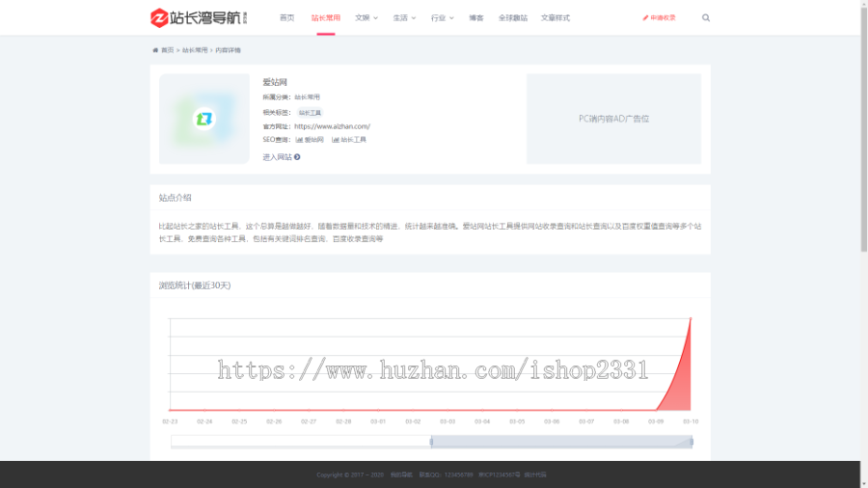Expand the 生活 dropdown menu

pos(405,17)
